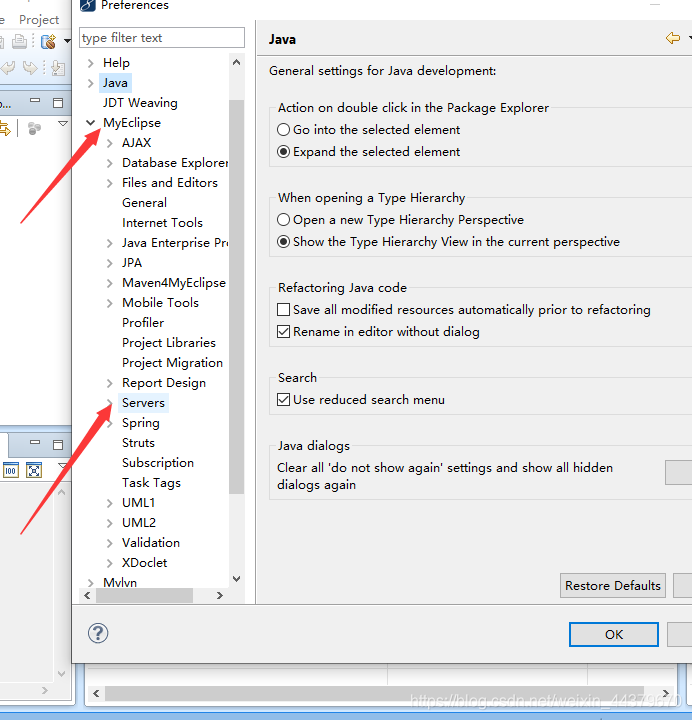Viewport: 692px width, 720px height.
Task: Click the bottom editor horizontal scrollbar
Action: [x=374, y=693]
